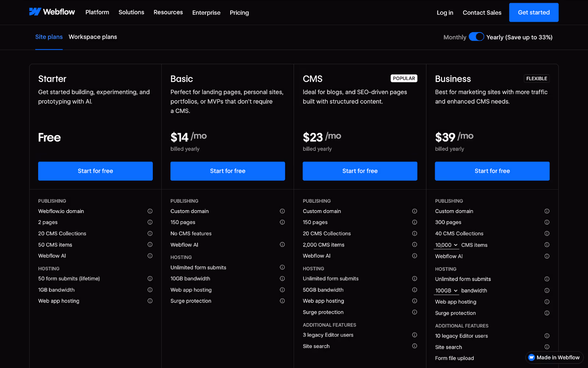588x368 pixels.
Task: Open info icon for Business Surge protection
Action: [547, 313]
